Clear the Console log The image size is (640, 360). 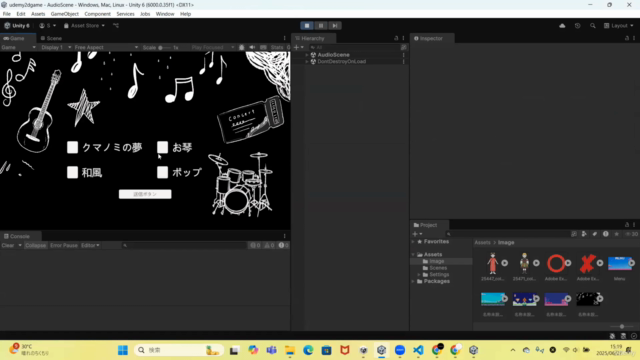[8, 245]
